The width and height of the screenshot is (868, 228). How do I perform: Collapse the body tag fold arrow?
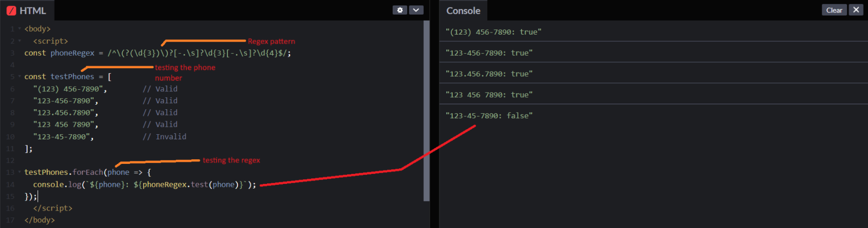click(x=20, y=29)
